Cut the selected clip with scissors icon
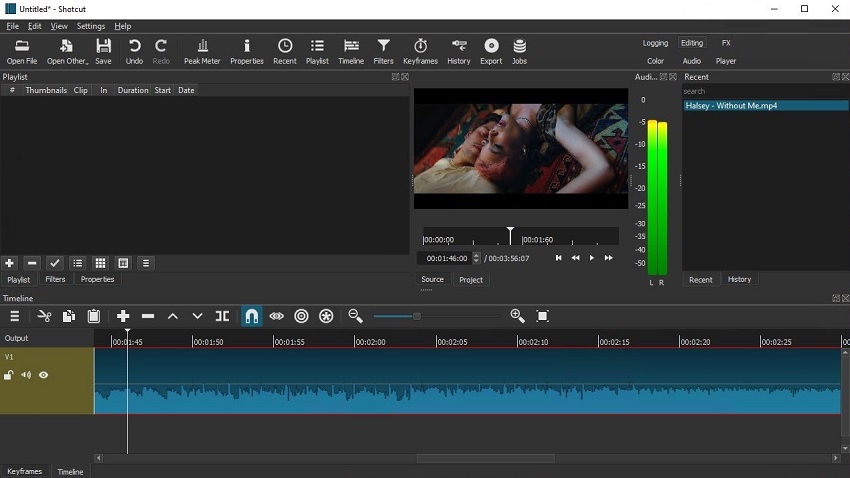 click(x=44, y=316)
